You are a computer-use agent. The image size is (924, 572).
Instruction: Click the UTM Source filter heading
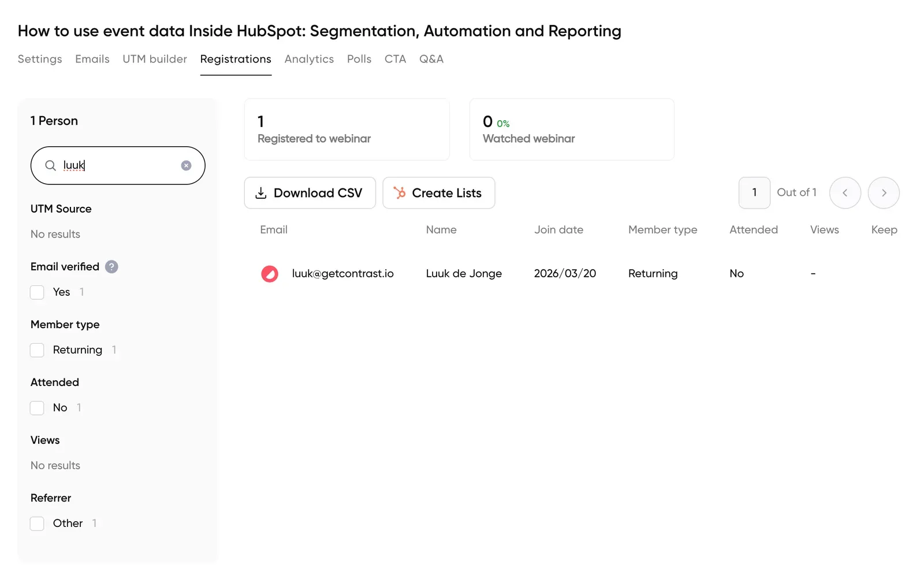tap(61, 209)
